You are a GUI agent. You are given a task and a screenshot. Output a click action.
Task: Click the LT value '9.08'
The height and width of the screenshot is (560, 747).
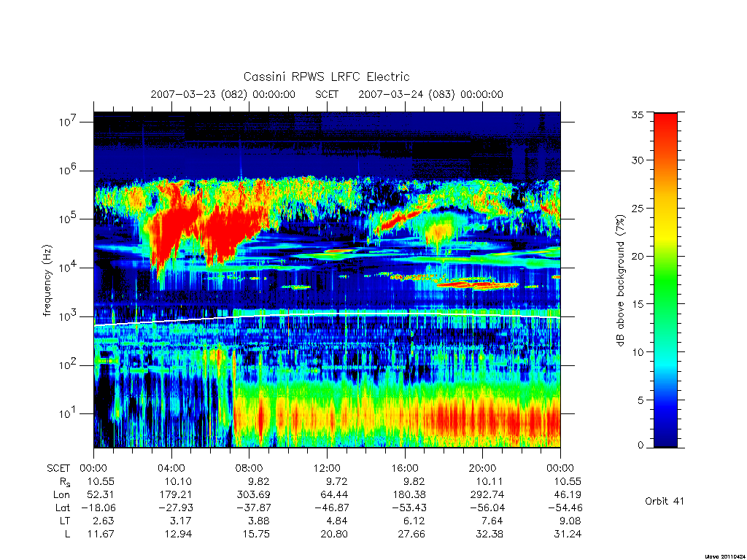pyautogui.click(x=570, y=521)
